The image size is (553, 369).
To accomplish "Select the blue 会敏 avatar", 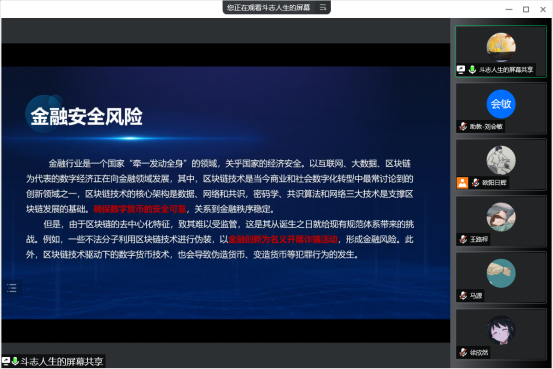I will 501,104.
